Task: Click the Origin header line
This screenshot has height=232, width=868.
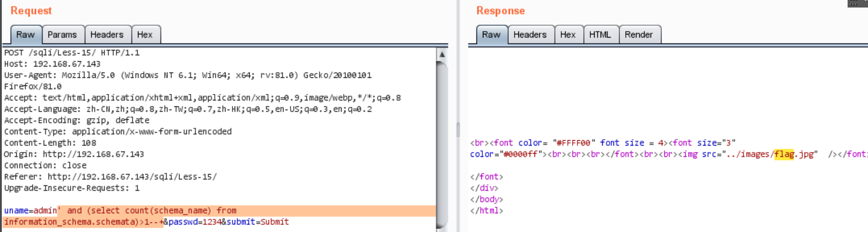Action: point(74,154)
